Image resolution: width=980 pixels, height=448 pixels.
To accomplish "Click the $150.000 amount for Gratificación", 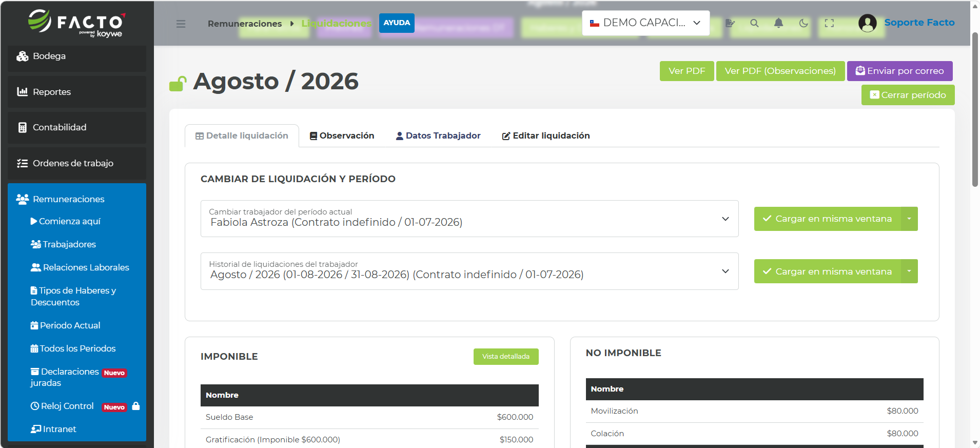I will [x=516, y=440].
